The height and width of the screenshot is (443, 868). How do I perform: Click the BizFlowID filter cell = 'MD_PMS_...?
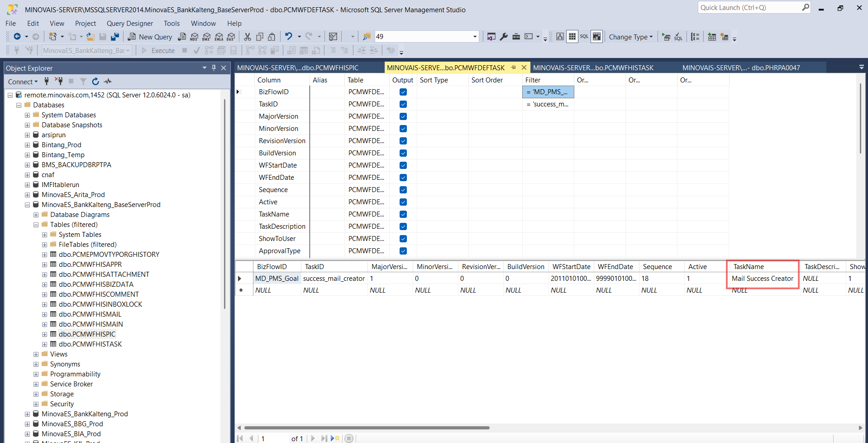coord(548,92)
